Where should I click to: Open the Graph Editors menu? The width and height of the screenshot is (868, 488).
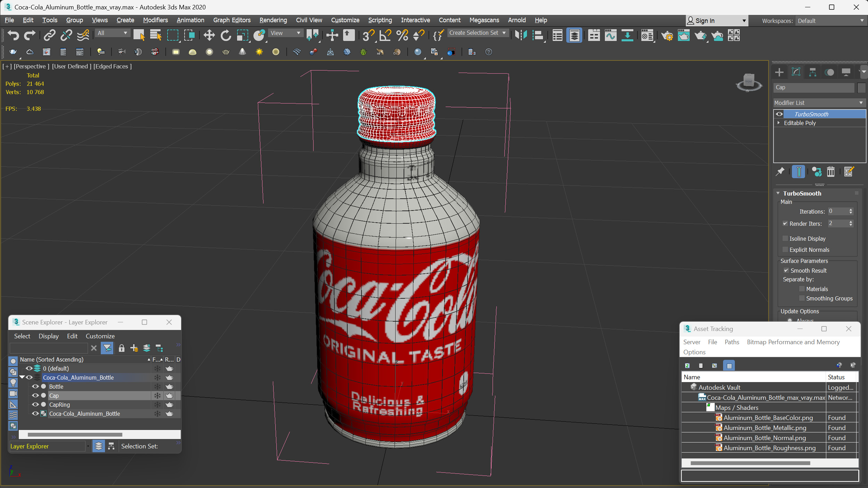[x=232, y=20]
